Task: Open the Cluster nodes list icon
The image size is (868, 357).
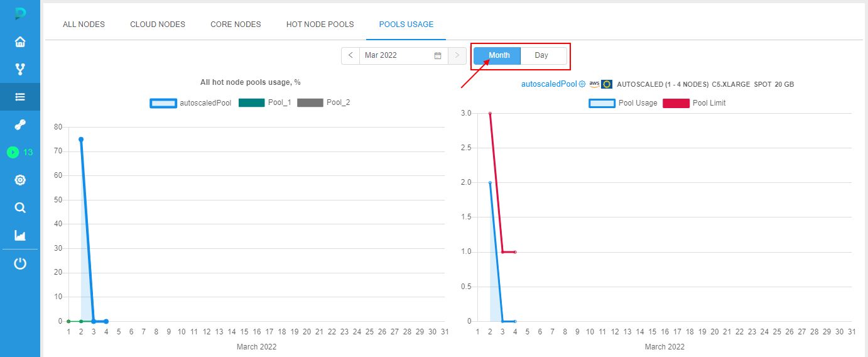Action: [20, 97]
